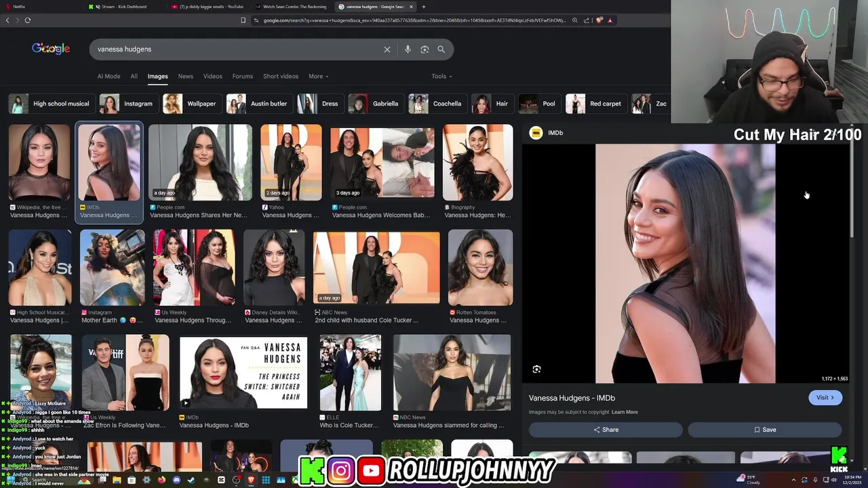Open CapCut from the taskbar
The image size is (868, 488).
click(221, 480)
